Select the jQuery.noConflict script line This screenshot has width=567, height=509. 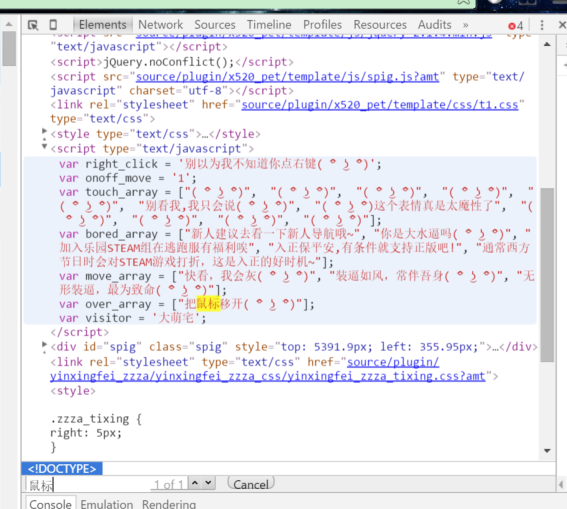tap(172, 62)
